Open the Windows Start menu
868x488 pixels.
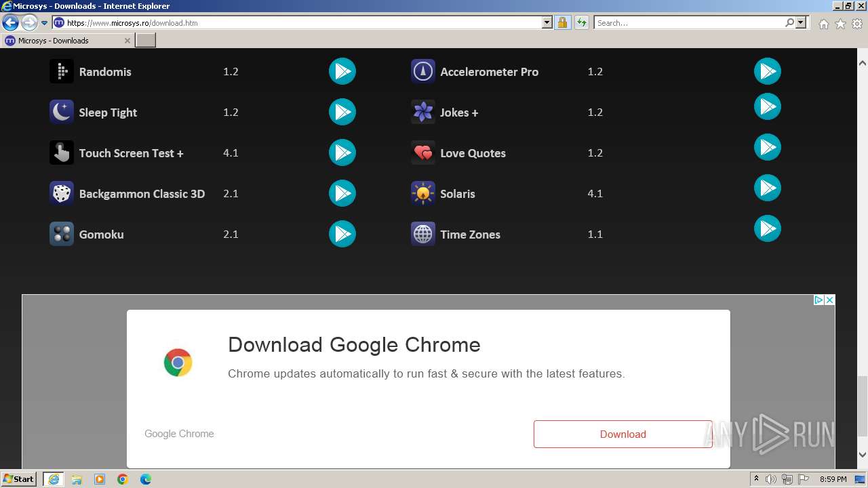tap(18, 479)
